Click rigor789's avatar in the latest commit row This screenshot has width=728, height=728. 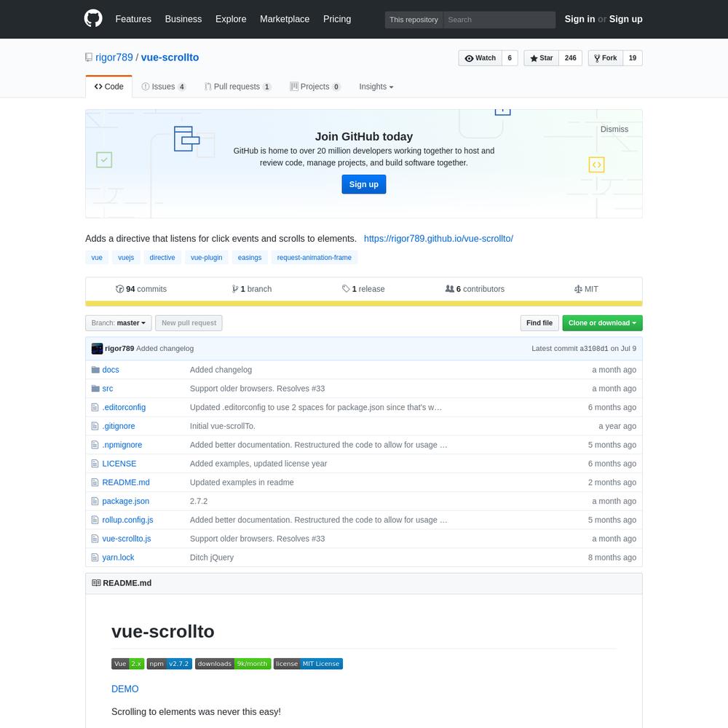click(x=97, y=349)
